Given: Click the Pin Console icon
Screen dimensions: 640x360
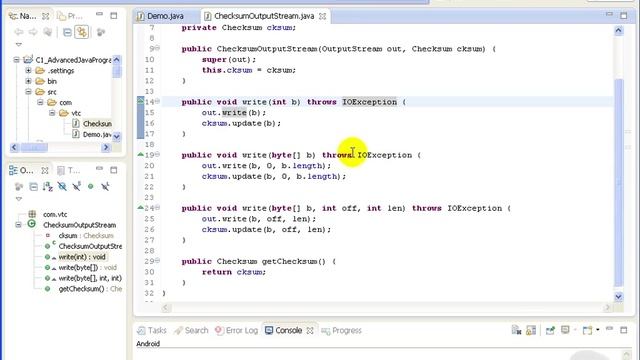Looking at the screenshot, I should click(x=550, y=330).
